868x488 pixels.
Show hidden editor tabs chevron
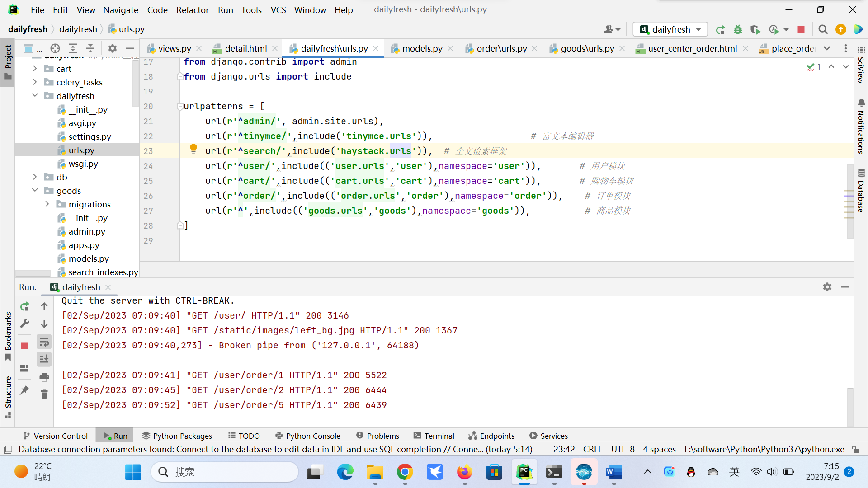[827, 48]
